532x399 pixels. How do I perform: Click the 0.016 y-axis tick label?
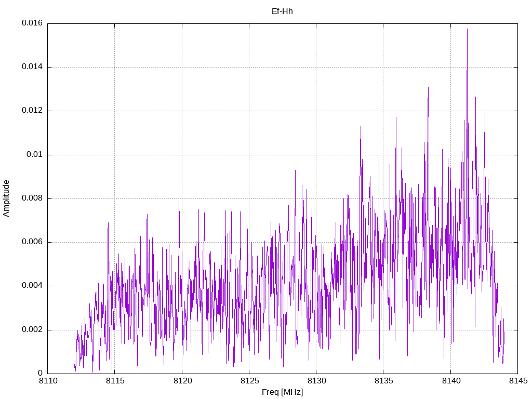click(32, 23)
